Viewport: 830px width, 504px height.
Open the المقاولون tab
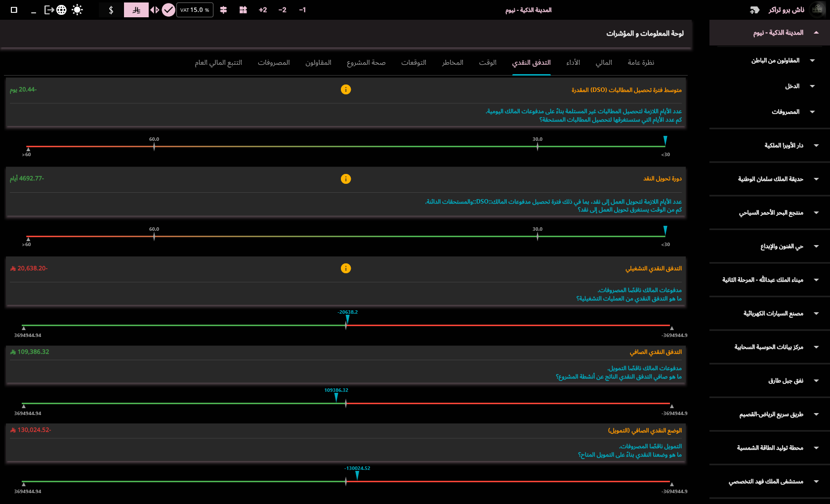tap(318, 63)
